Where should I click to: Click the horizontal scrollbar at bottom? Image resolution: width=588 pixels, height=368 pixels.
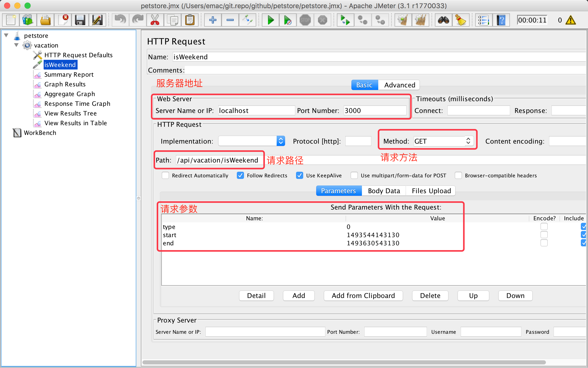click(x=344, y=362)
